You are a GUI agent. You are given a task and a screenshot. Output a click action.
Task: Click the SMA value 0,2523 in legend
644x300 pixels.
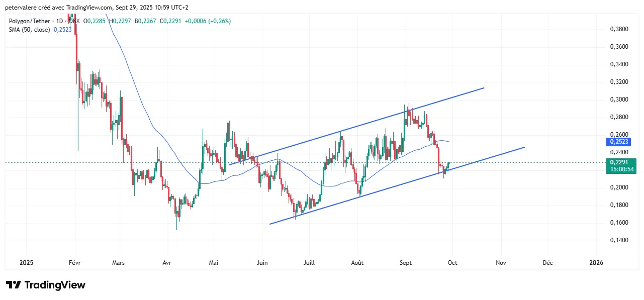click(x=63, y=30)
